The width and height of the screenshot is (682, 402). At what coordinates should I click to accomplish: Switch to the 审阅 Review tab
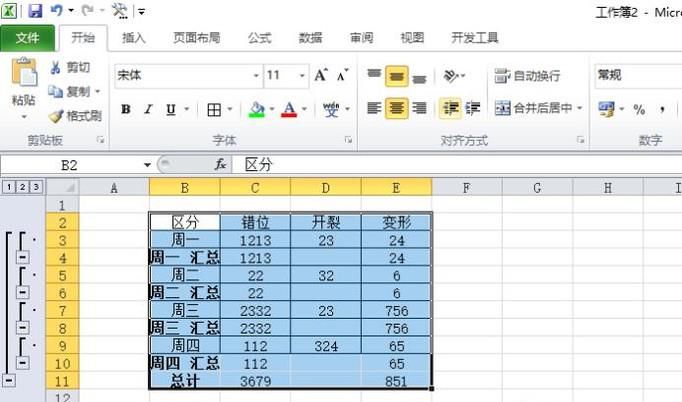tap(361, 38)
